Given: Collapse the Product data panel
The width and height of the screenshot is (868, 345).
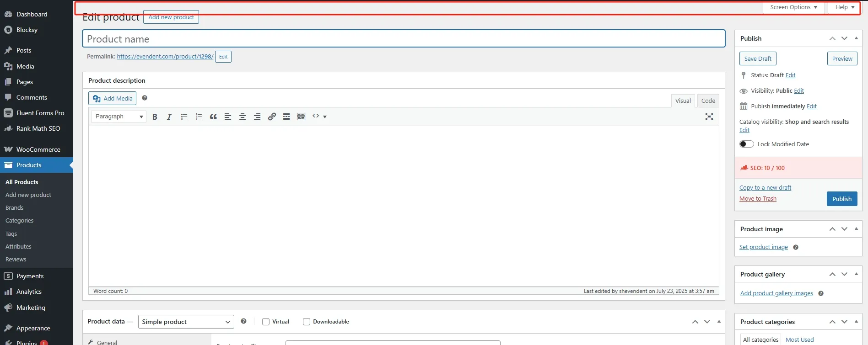Looking at the screenshot, I should click(x=719, y=322).
